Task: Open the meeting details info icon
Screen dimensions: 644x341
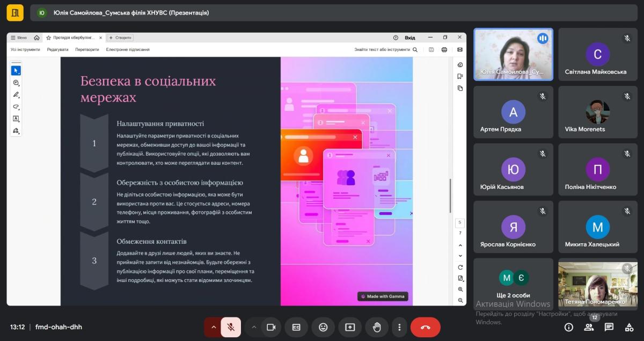Action: (569, 327)
